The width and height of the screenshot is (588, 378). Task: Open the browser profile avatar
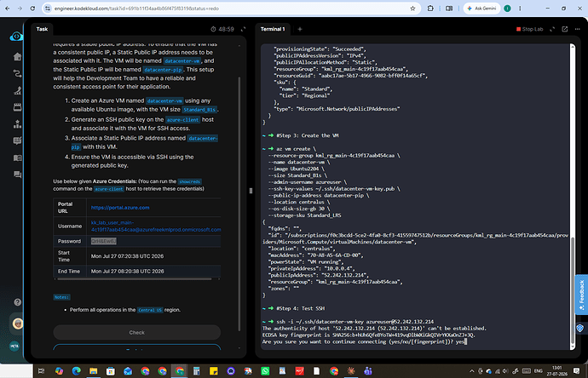coord(507,9)
